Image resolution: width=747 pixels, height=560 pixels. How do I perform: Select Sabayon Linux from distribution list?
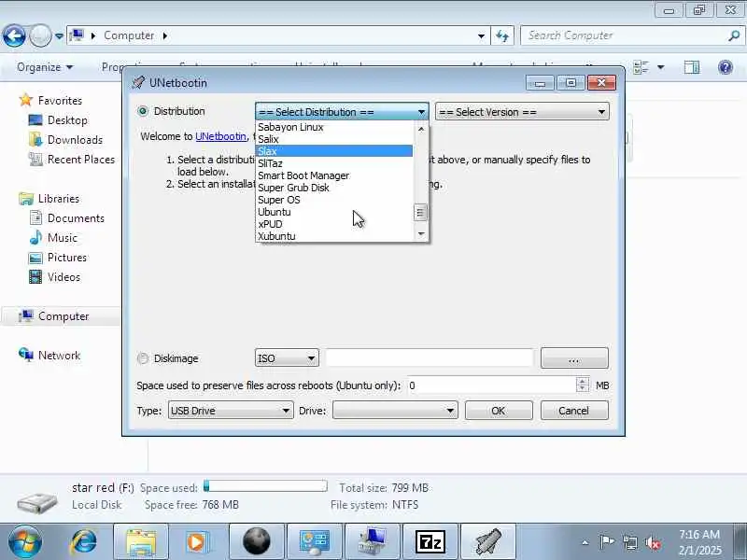(334, 127)
